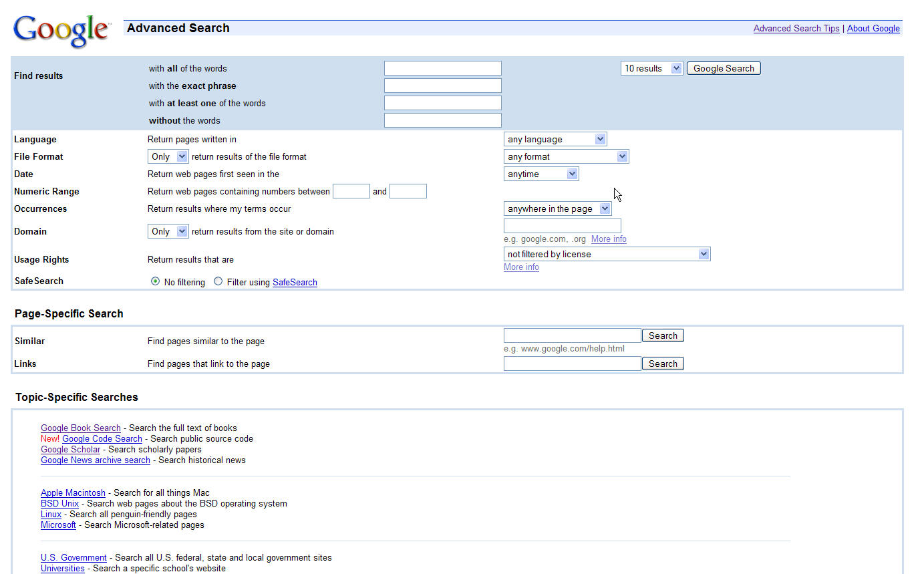Image resolution: width=924 pixels, height=574 pixels.
Task: Open the File Format Only dropdown
Action: (x=168, y=156)
